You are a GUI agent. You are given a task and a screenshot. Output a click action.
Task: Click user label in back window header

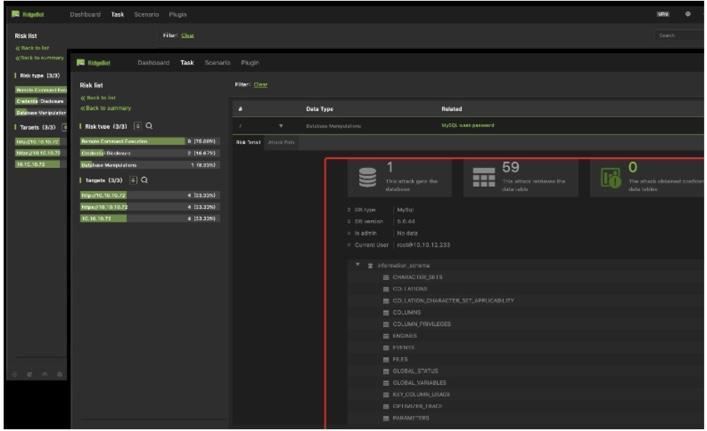pyautogui.click(x=663, y=14)
